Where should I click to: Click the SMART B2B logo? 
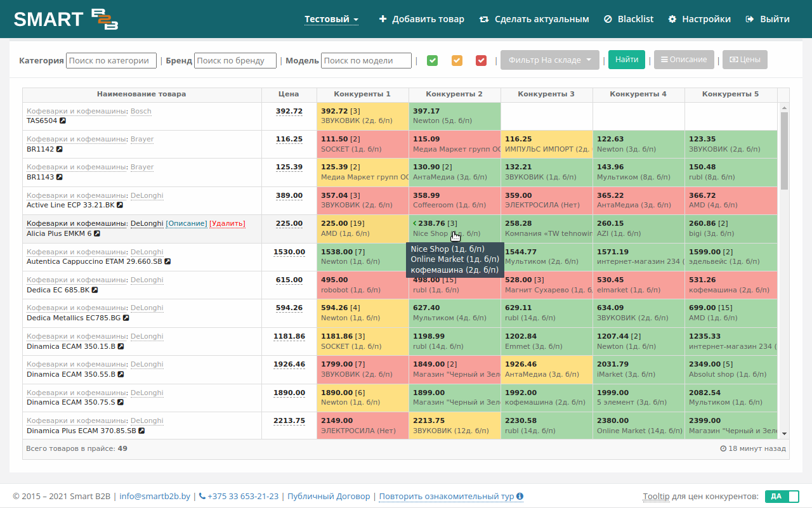(66, 19)
